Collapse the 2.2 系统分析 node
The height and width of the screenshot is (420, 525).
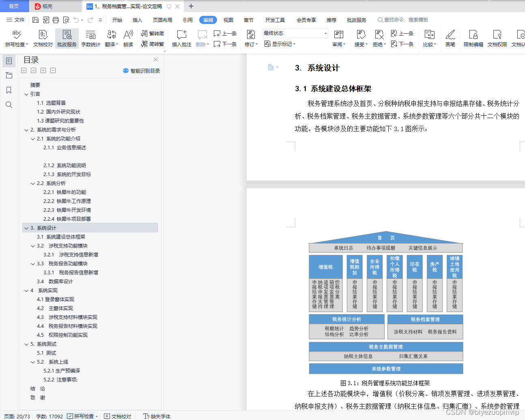tap(33, 183)
